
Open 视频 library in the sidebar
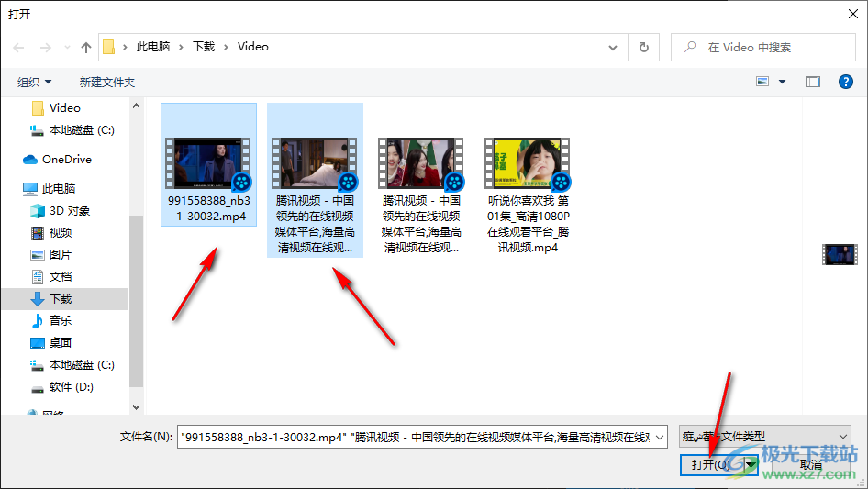51,233
